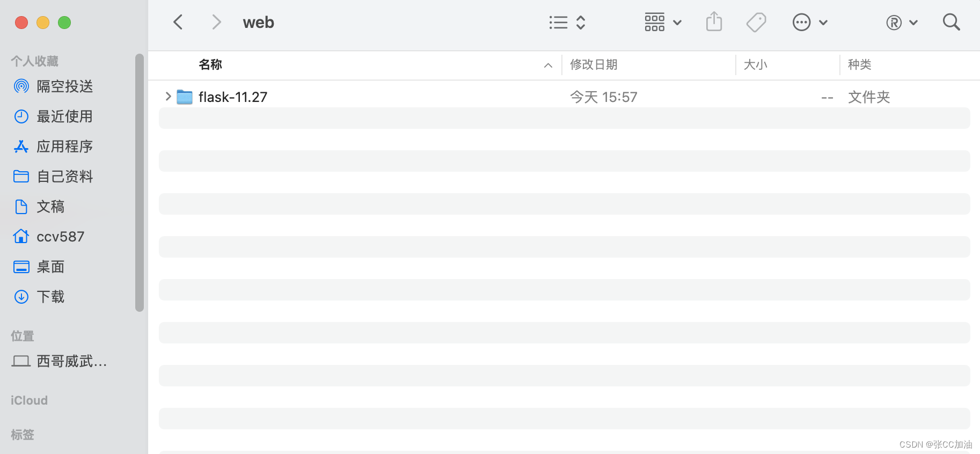Click the document icon beside 文稿
Screen dimensions: 980x454
click(x=21, y=207)
